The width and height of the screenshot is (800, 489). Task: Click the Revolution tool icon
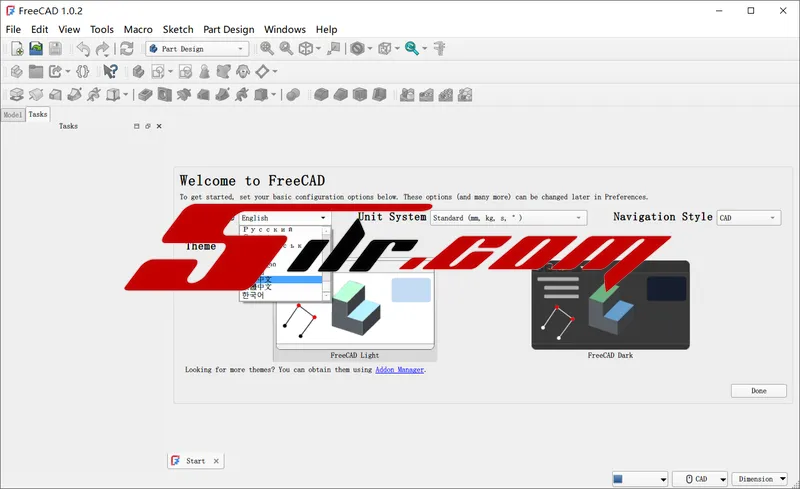[36, 94]
